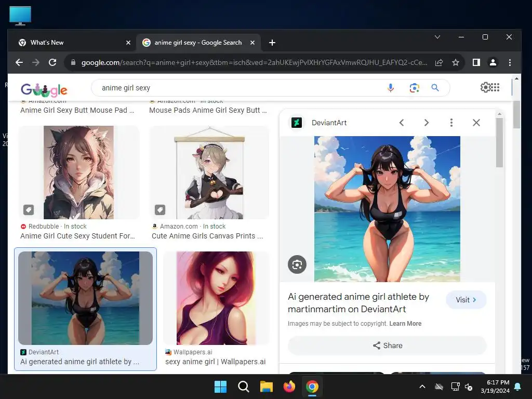This screenshot has width=532, height=399.
Task: Open File Explorer from taskbar
Action: pos(267,387)
